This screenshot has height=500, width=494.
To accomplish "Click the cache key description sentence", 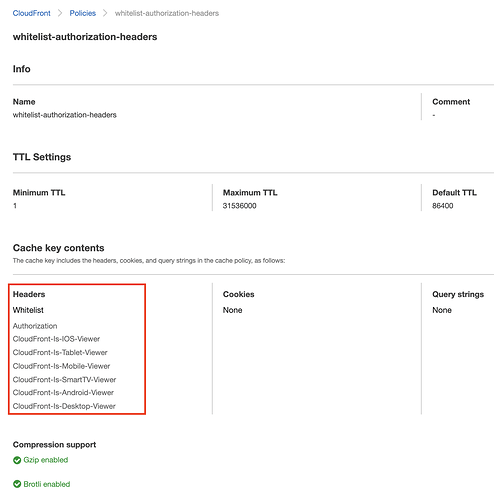I will point(149,261).
